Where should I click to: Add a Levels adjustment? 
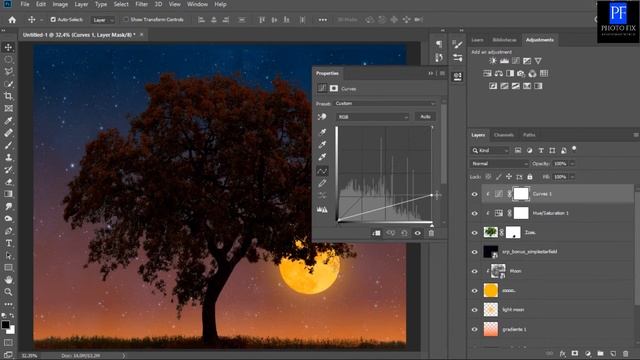point(504,61)
